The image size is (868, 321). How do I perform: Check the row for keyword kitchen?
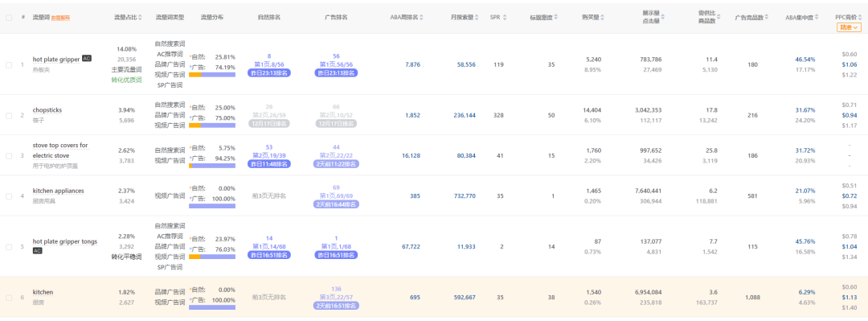click(x=8, y=297)
